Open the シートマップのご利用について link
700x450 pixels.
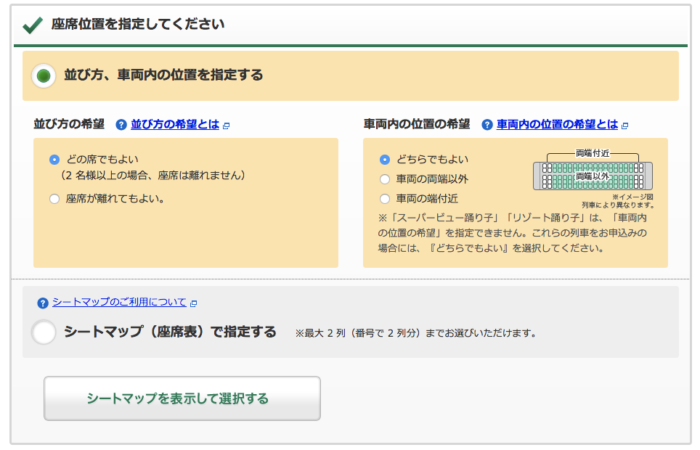pos(119,303)
